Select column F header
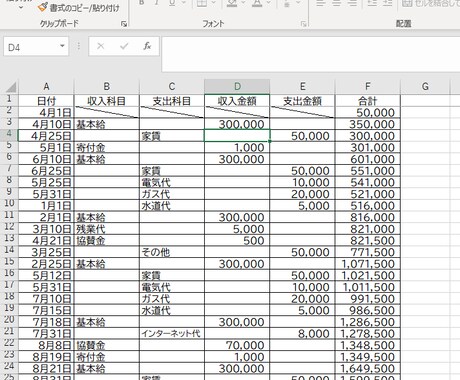Viewport: 460px width, 380px height. pos(368,87)
